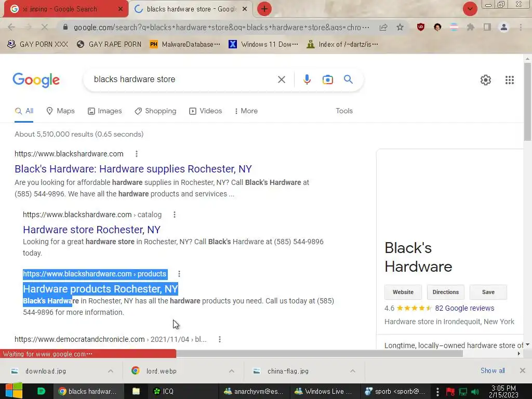Bookmark this page with the star
532x399 pixels.
(x=400, y=27)
